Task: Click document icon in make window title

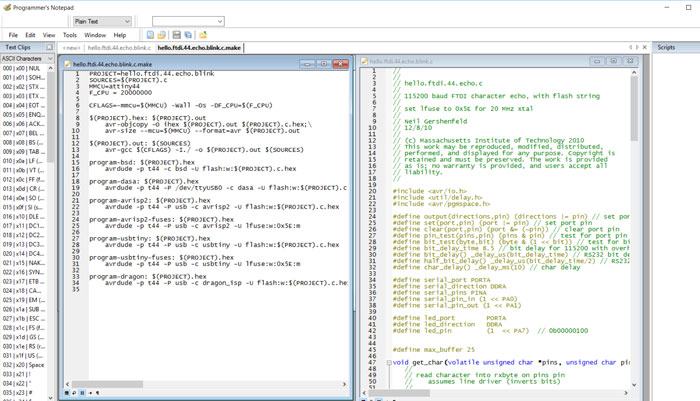Action: pyautogui.click(x=68, y=64)
